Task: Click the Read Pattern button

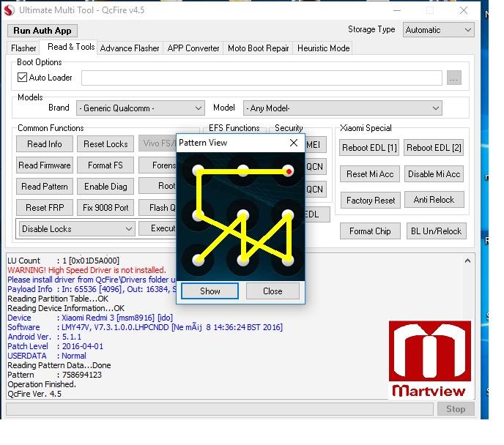Action: point(45,187)
